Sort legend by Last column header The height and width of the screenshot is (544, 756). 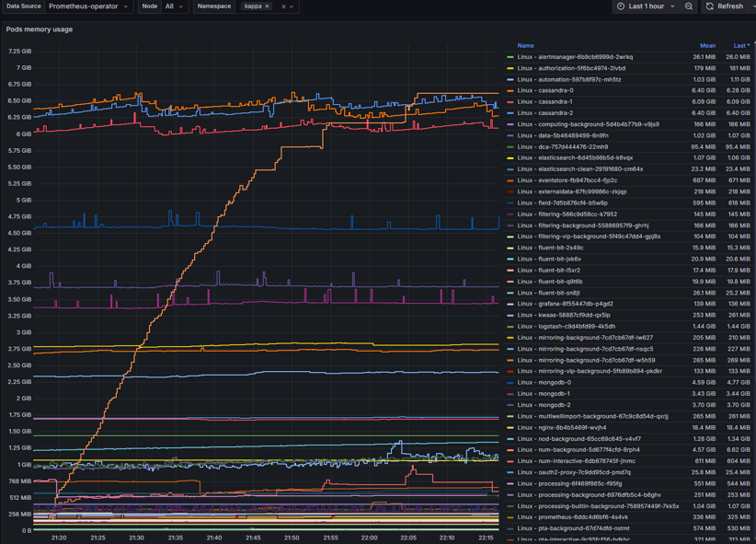click(x=739, y=45)
